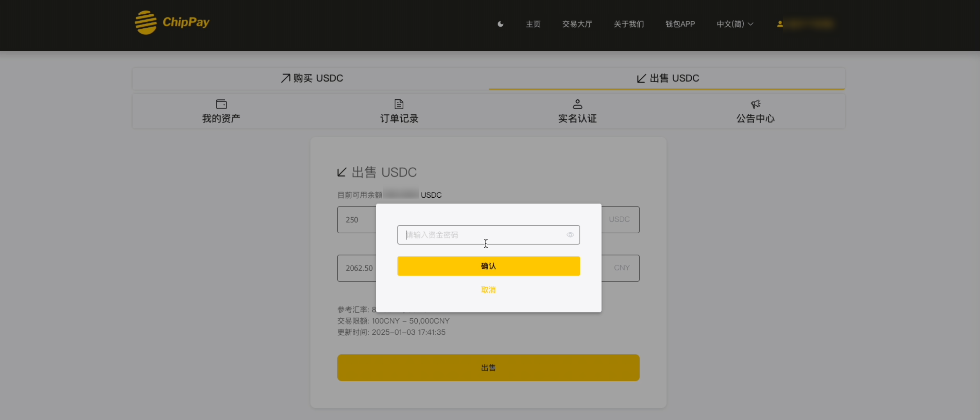Click the 出售 USDC card heading

[377, 172]
